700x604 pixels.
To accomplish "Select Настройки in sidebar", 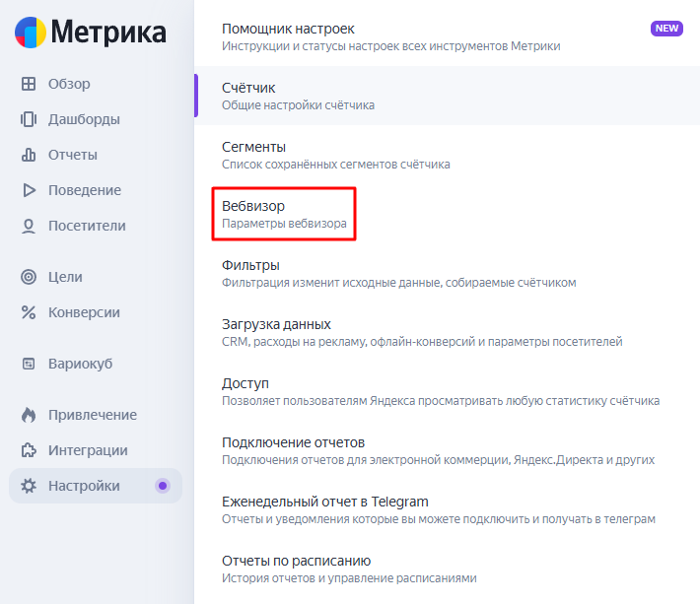I will [96, 486].
